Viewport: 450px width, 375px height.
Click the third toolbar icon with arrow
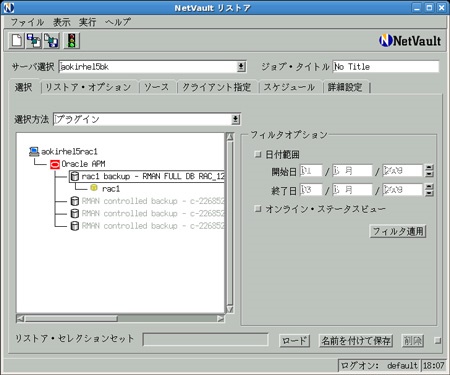click(x=52, y=41)
